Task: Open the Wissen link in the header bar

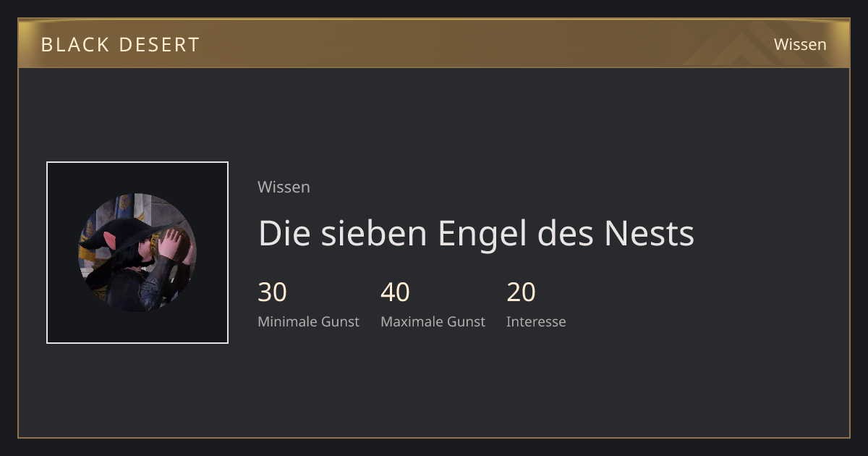Action: click(x=800, y=44)
